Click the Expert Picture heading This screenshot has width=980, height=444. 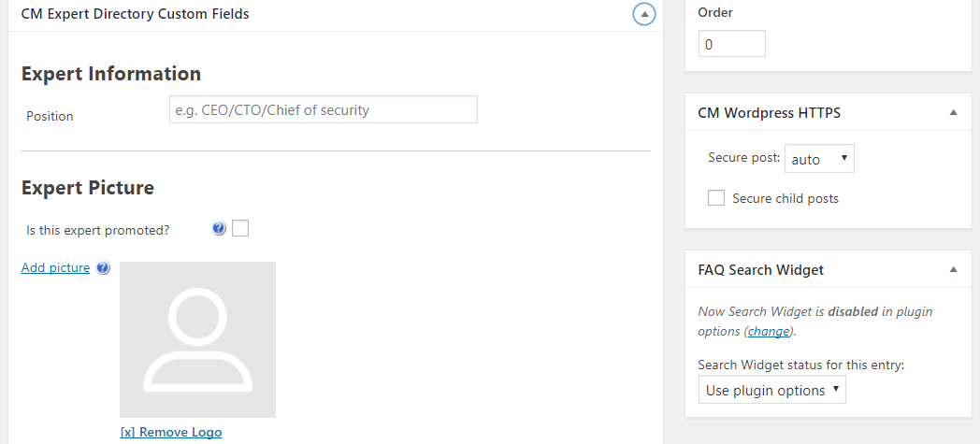click(x=87, y=188)
